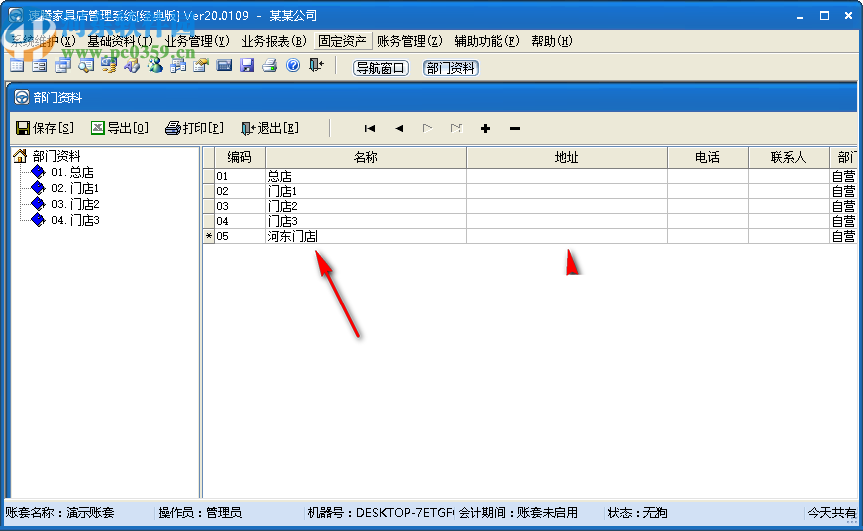The width and height of the screenshot is (863, 531).
Task: Open 账务管理(Z) menu
Action: [x=409, y=41]
